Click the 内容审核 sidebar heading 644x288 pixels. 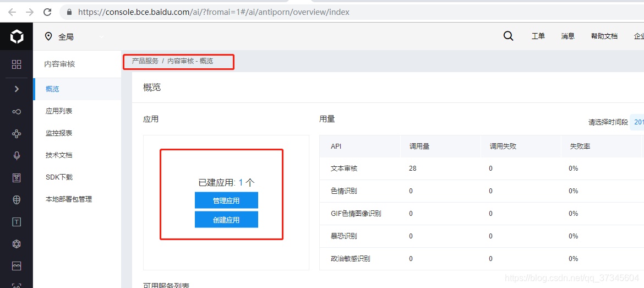pyautogui.click(x=60, y=64)
